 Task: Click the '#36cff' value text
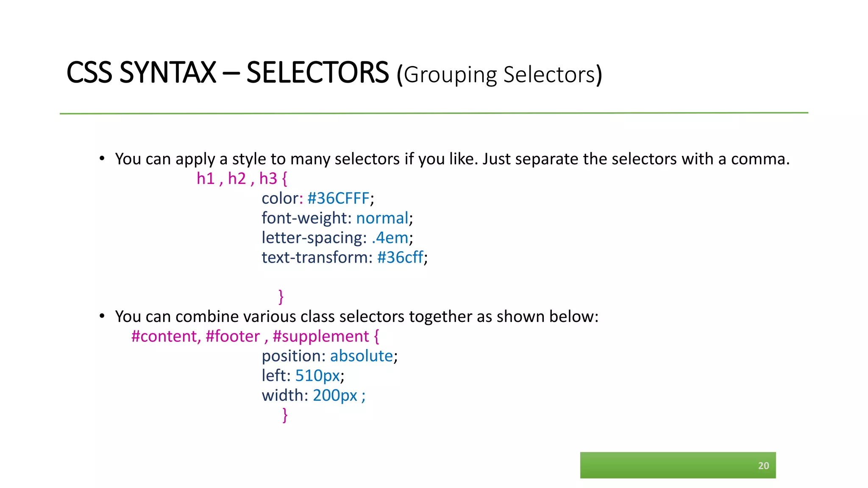400,257
